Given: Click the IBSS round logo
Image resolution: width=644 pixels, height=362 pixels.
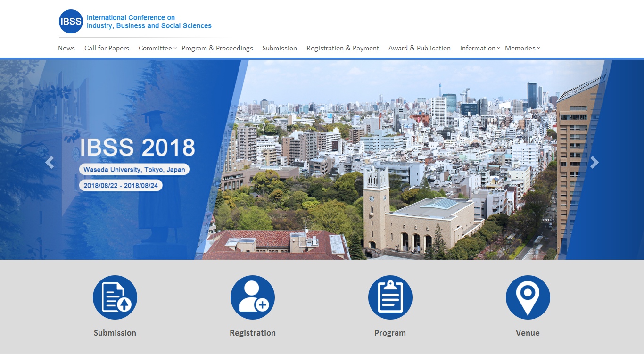Looking at the screenshot, I should 71,22.
